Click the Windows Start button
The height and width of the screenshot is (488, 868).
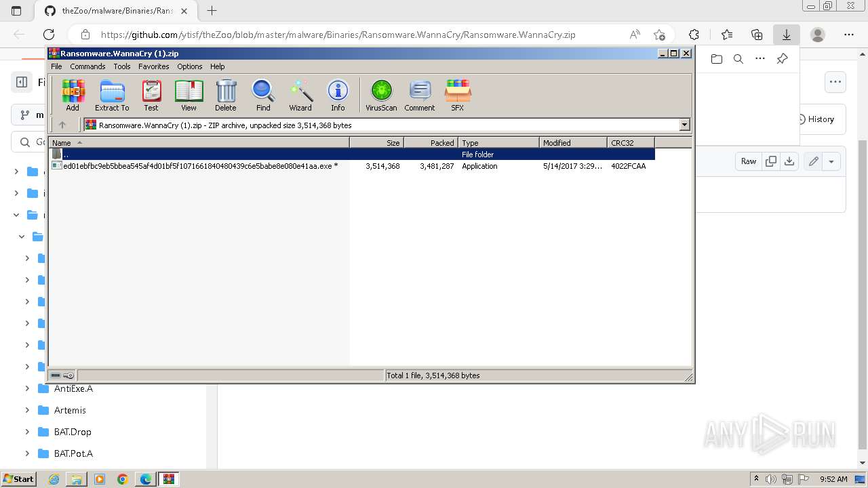pos(19,479)
